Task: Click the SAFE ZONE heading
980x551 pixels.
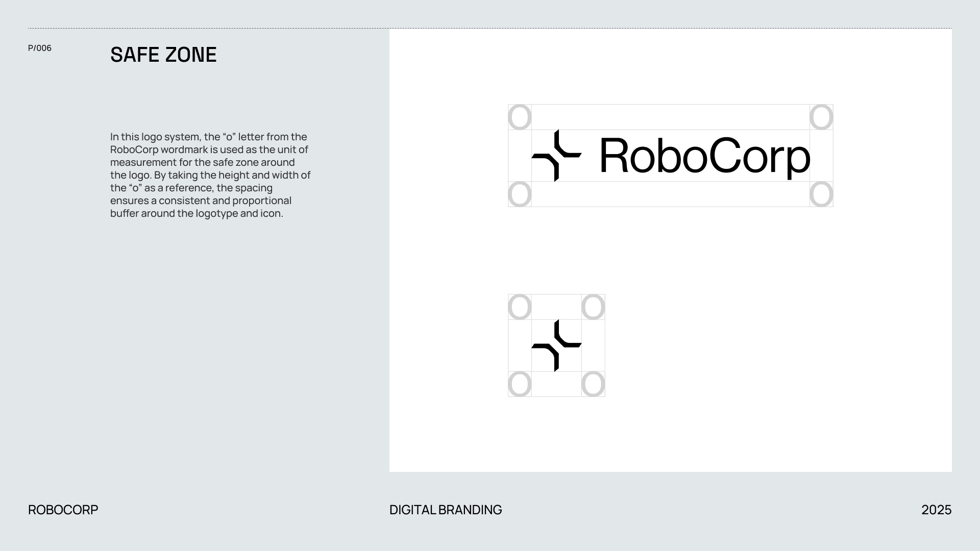Action: pos(163,55)
